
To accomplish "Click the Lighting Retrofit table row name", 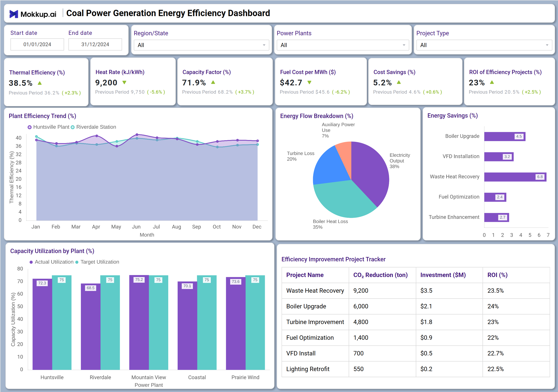I will 308,369.
